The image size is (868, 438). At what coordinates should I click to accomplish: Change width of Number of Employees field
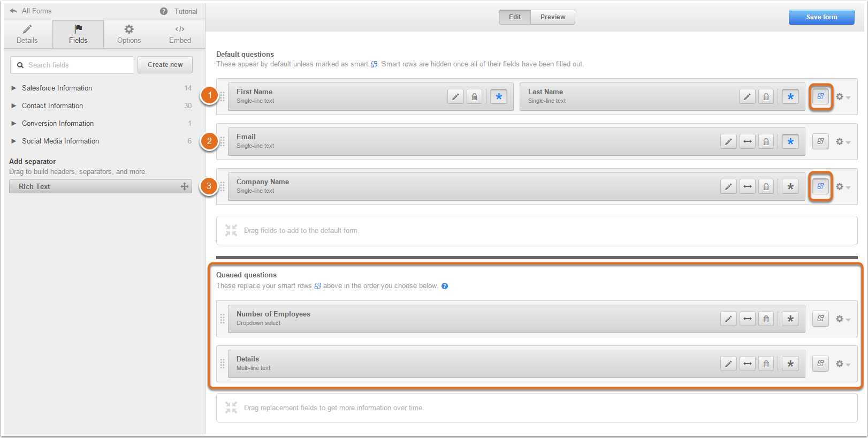tap(748, 319)
